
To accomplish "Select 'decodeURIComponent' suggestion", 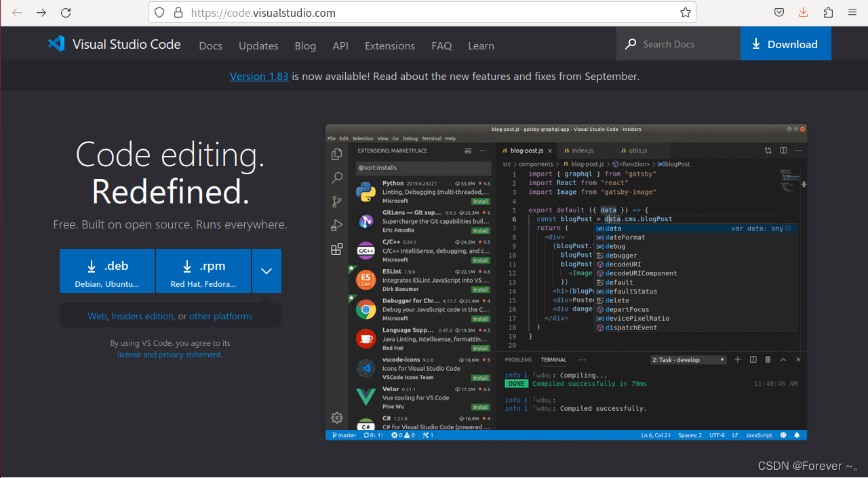I will 694,273.
